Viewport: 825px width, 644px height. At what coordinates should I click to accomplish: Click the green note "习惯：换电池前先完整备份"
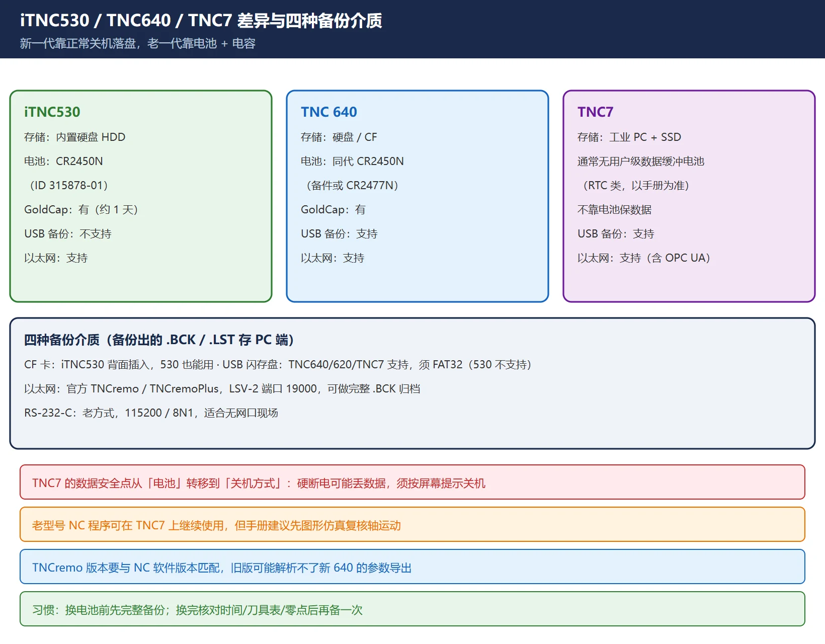[412, 609]
